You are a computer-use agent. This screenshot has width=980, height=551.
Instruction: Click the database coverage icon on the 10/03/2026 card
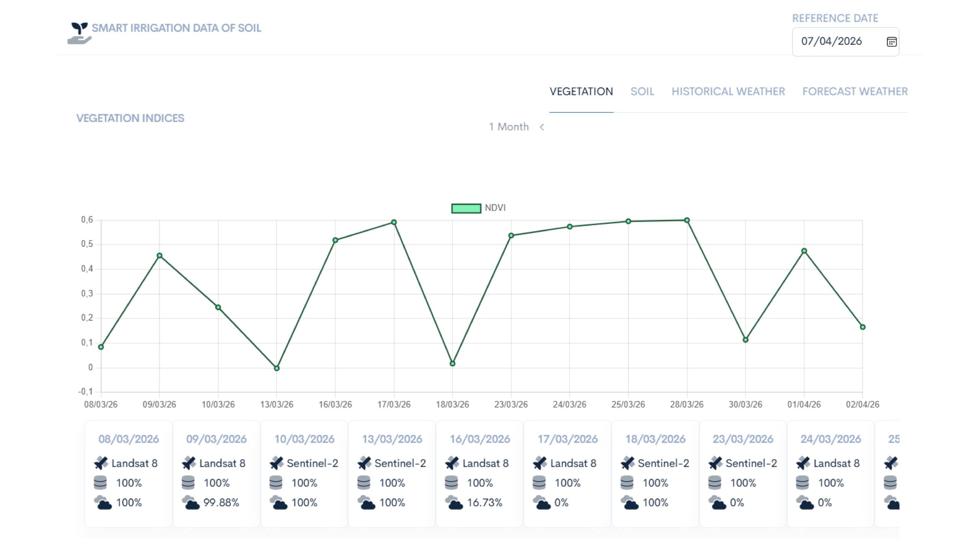coord(276,483)
